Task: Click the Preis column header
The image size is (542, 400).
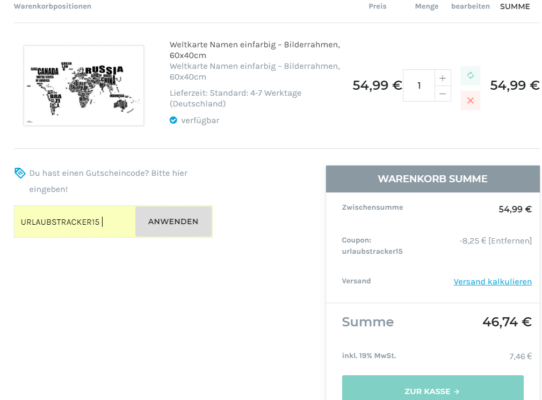Action: [x=377, y=6]
